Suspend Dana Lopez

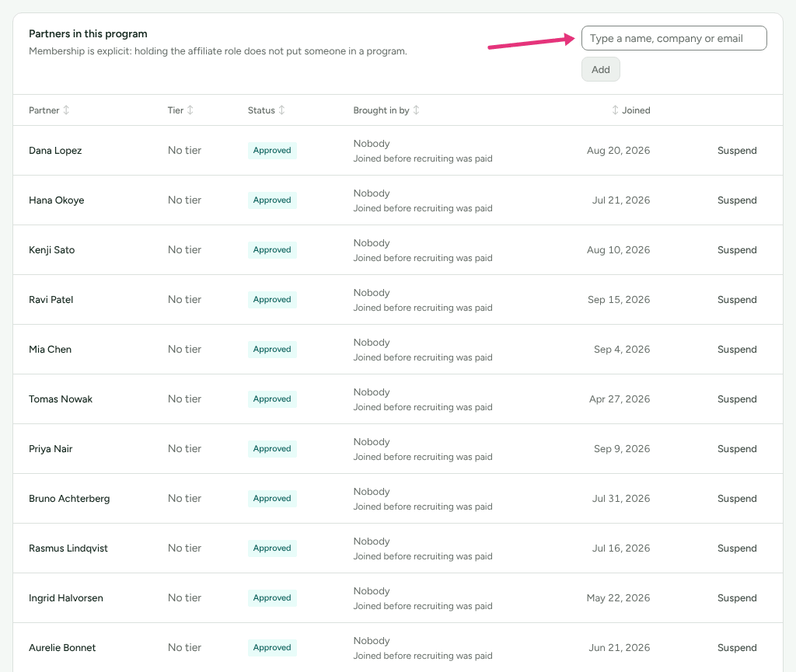[x=737, y=151]
